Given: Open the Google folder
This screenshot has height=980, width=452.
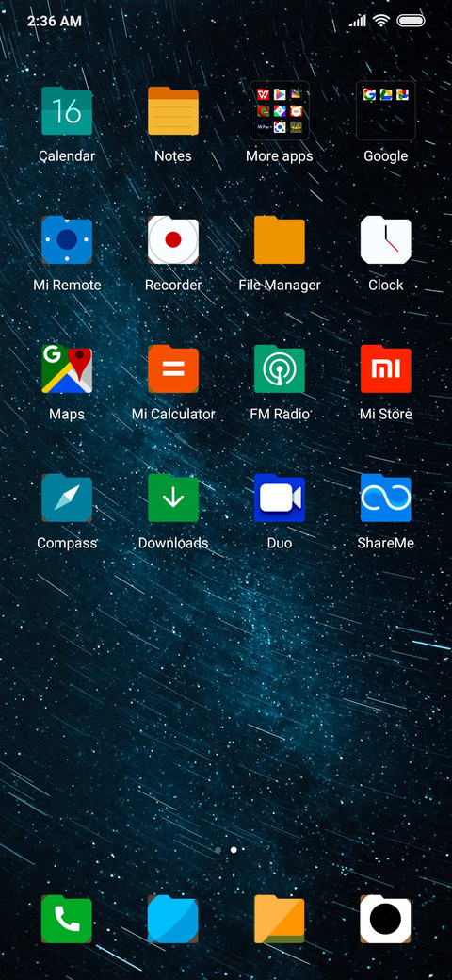Looking at the screenshot, I should [x=386, y=110].
